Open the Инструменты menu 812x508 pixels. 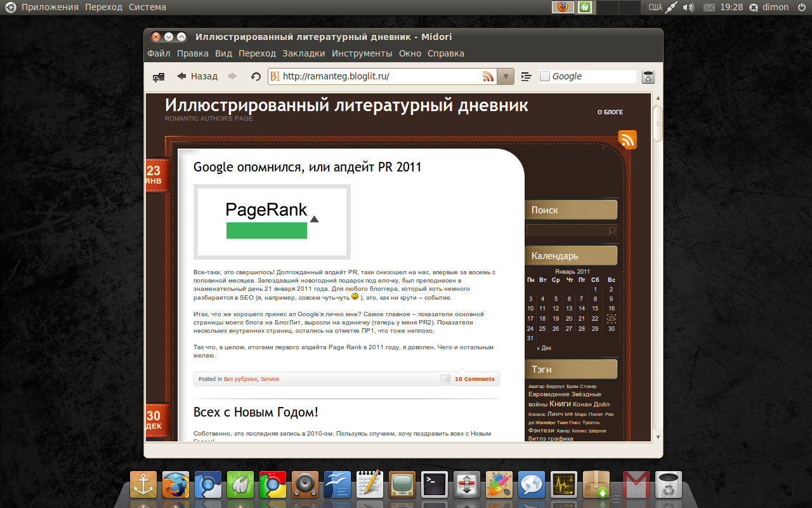click(x=362, y=53)
